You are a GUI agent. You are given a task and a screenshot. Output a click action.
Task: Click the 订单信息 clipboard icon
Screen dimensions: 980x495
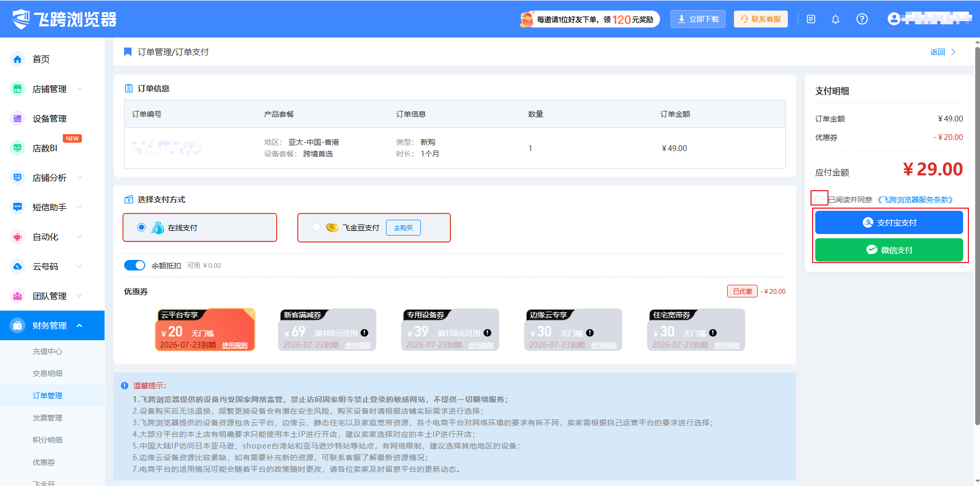[128, 88]
